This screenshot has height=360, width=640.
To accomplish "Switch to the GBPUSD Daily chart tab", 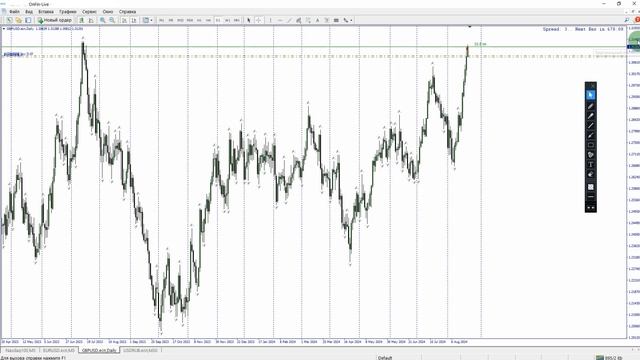I will (99, 350).
